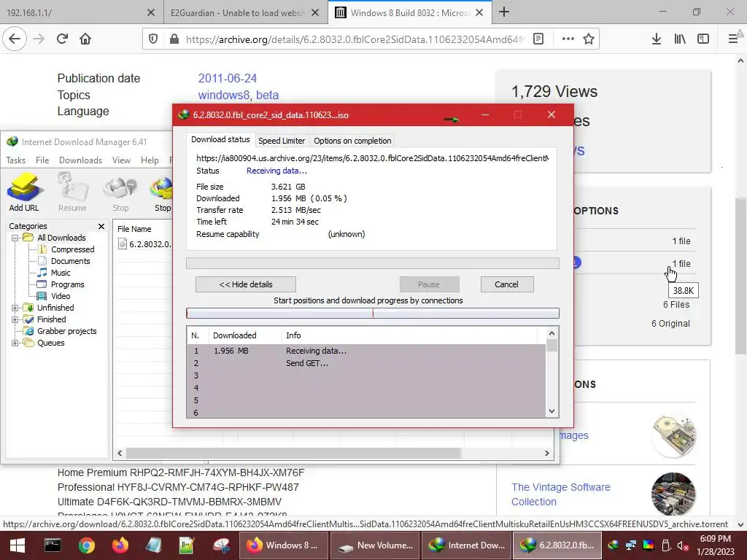
Task: Open IDM Tasks menu
Action: click(16, 160)
